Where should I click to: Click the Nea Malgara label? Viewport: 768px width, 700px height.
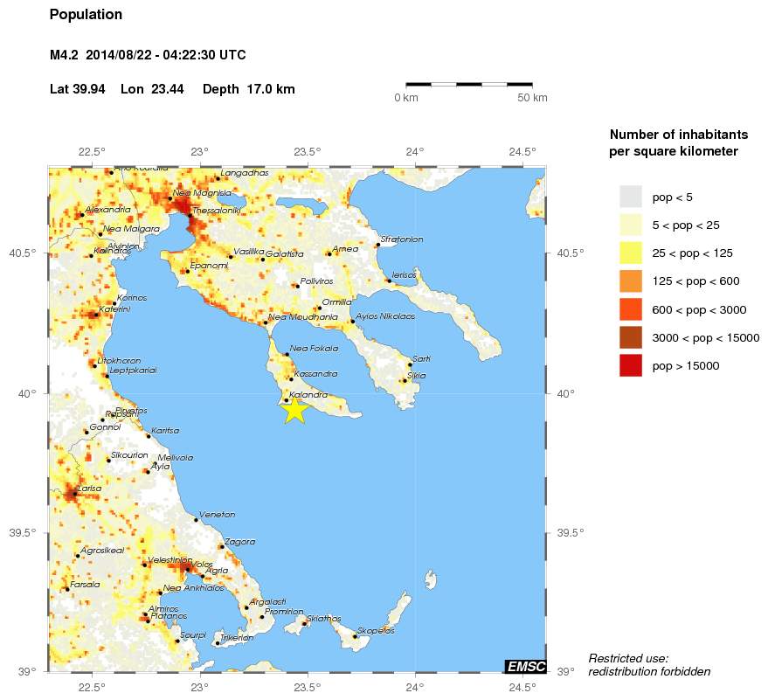coord(131,229)
